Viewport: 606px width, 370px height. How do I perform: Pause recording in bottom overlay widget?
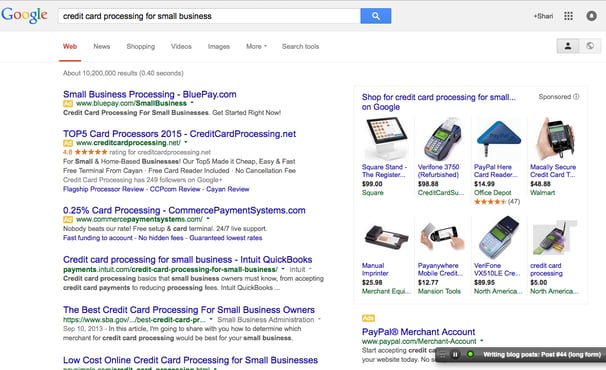click(455, 354)
